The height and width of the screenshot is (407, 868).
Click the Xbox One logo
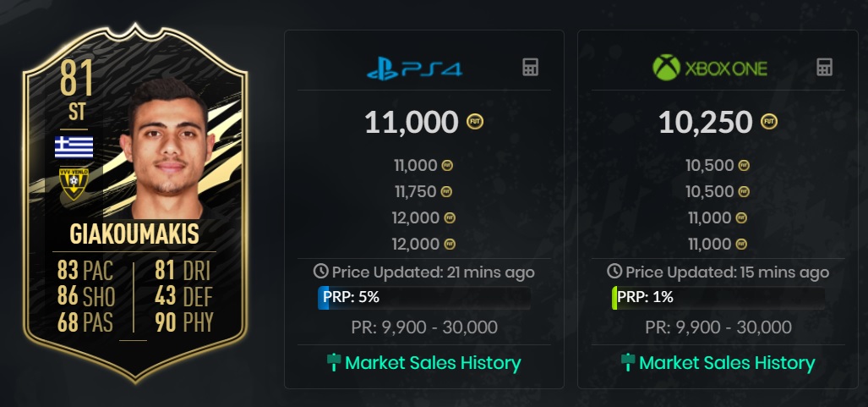click(x=710, y=68)
